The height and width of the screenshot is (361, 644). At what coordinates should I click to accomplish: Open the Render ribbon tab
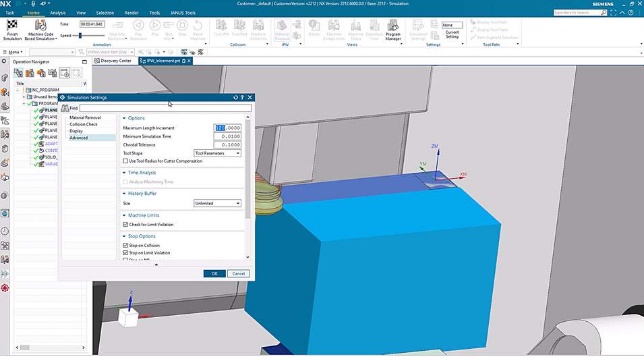coord(131,13)
